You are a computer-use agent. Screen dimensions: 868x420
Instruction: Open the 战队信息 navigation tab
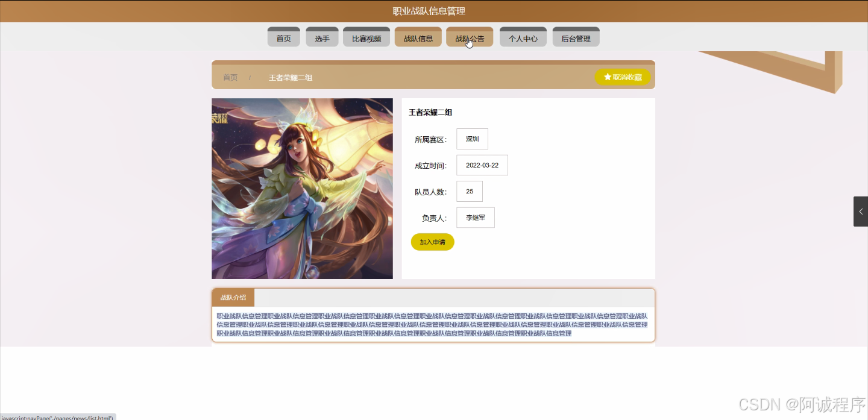(418, 37)
